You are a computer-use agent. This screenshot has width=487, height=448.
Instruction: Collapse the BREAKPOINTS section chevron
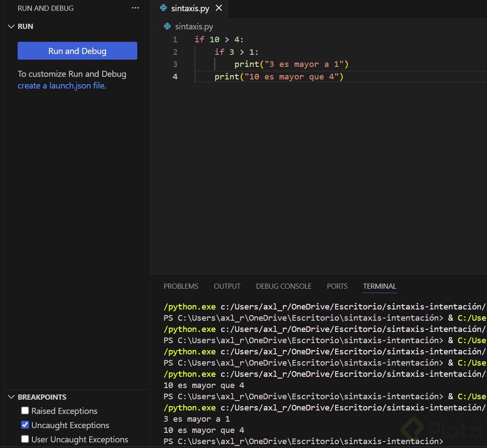coord(11,397)
